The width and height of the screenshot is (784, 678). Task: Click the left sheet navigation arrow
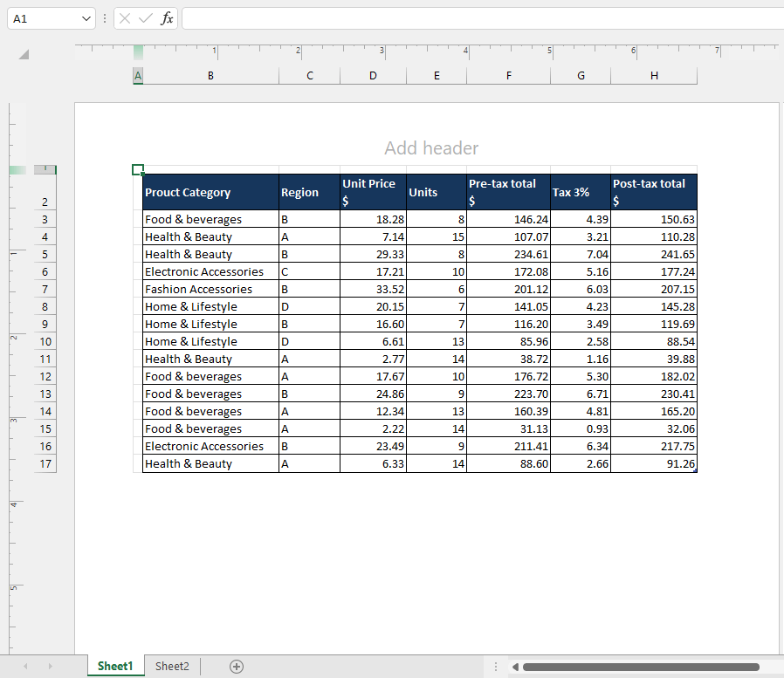point(24,666)
